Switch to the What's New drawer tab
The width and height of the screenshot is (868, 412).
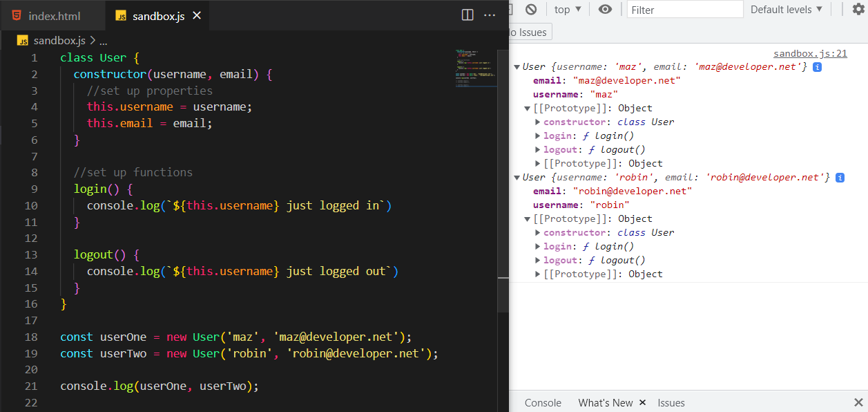tap(606, 403)
